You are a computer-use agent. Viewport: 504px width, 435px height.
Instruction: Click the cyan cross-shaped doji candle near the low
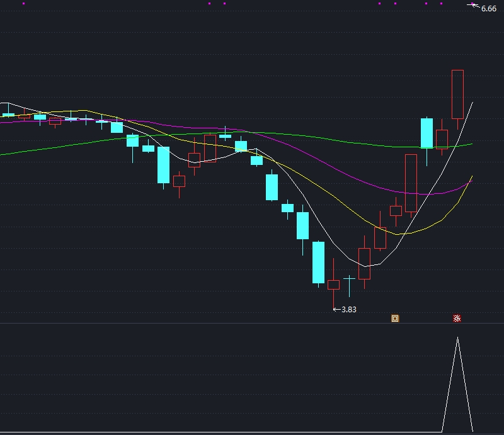click(x=349, y=279)
